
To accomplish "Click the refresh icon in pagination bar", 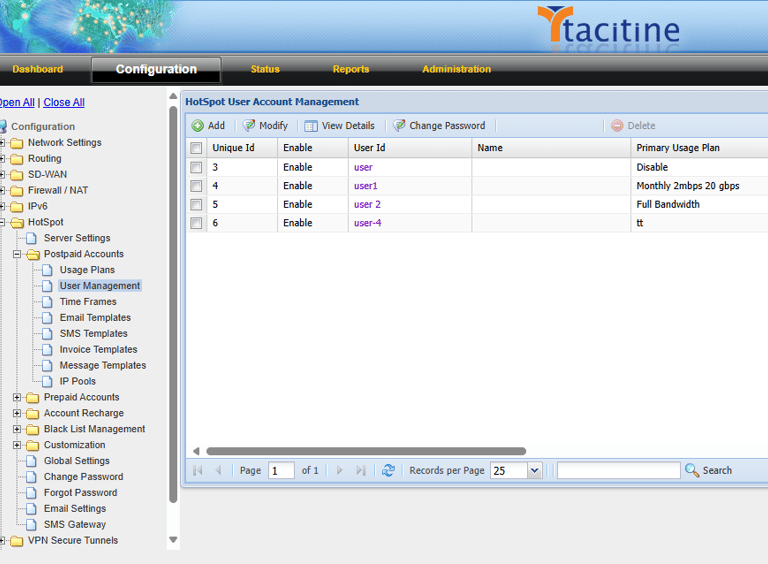I will pos(388,470).
